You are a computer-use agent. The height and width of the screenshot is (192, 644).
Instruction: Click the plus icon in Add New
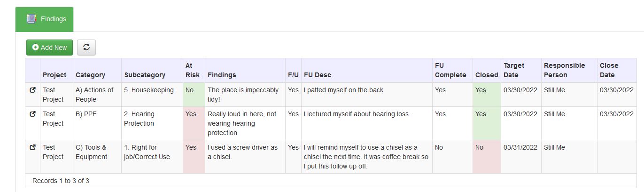pos(35,48)
